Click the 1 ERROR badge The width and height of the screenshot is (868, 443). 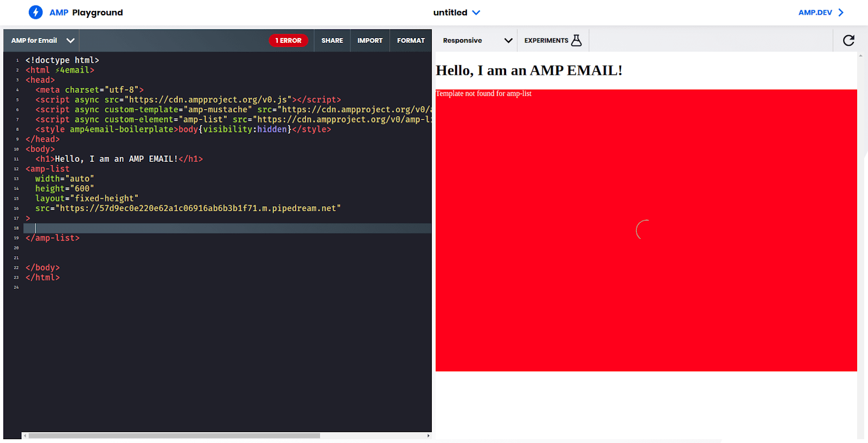point(288,41)
